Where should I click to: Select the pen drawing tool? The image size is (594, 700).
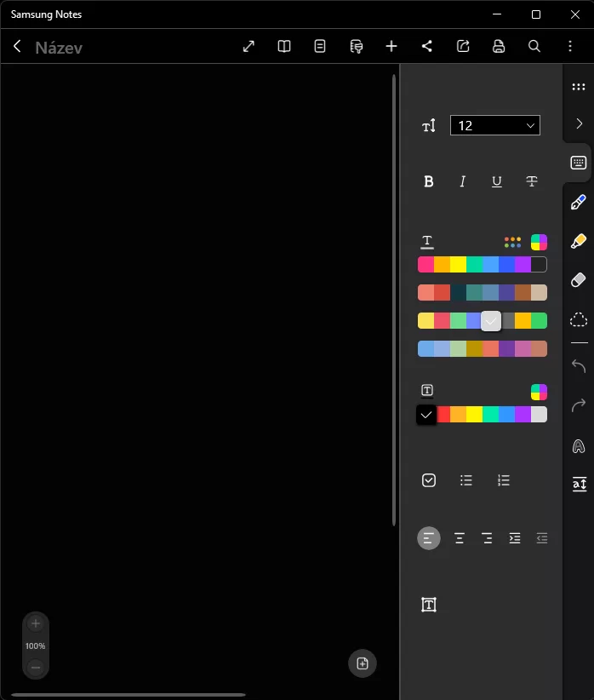(x=579, y=203)
